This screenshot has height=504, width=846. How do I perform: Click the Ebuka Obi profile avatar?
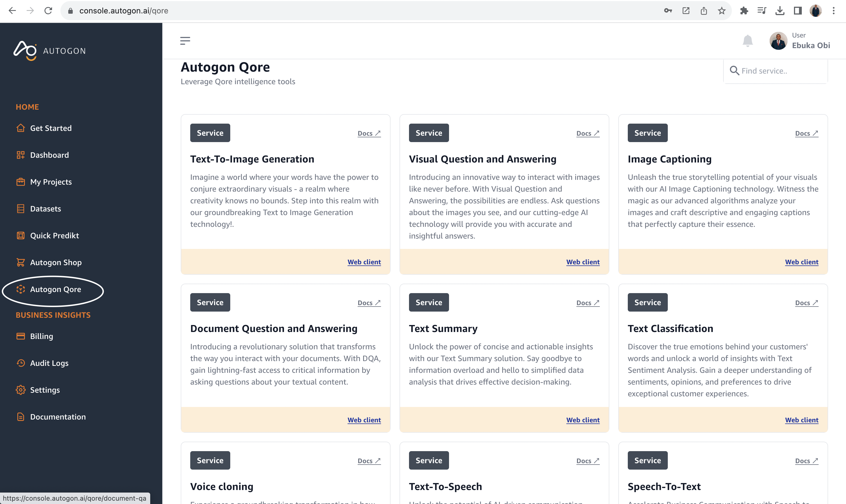pyautogui.click(x=778, y=41)
